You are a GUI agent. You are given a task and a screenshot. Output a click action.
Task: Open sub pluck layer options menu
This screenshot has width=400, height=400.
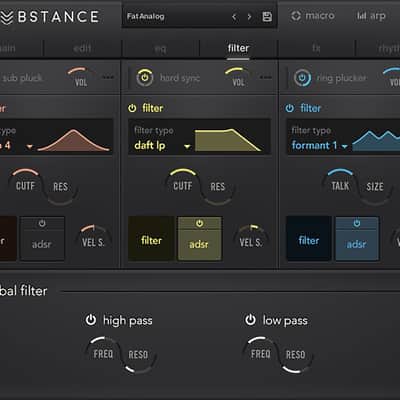point(108,77)
